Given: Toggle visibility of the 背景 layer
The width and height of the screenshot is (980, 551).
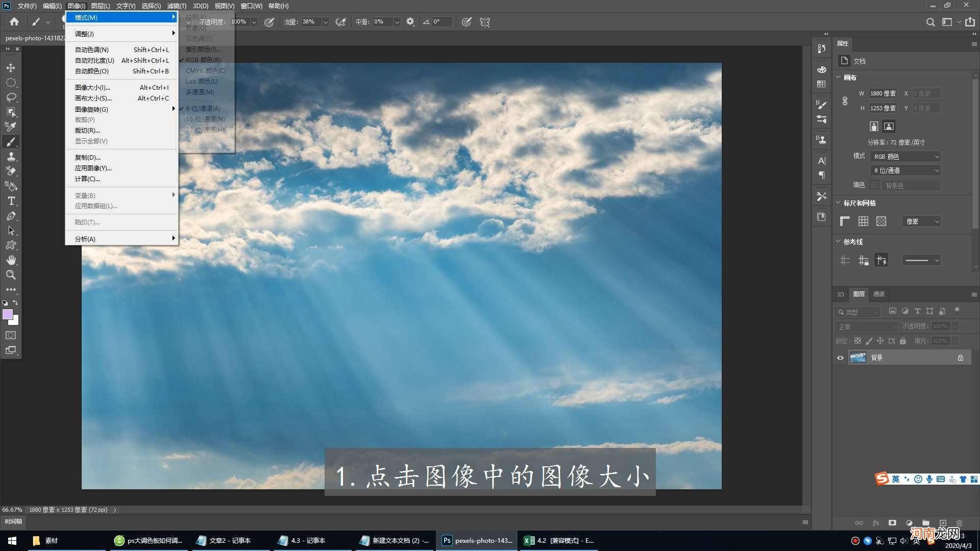Looking at the screenshot, I should pyautogui.click(x=840, y=358).
